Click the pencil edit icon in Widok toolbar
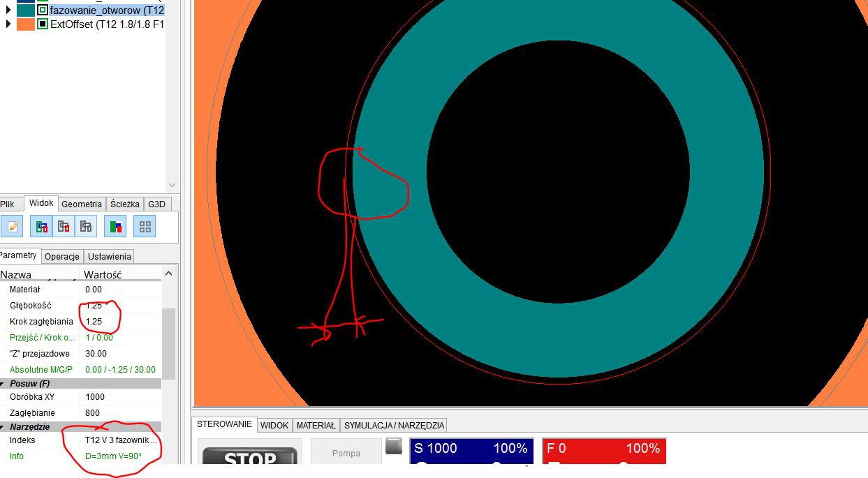Image resolution: width=868 pixels, height=478 pixels. pos(13,226)
